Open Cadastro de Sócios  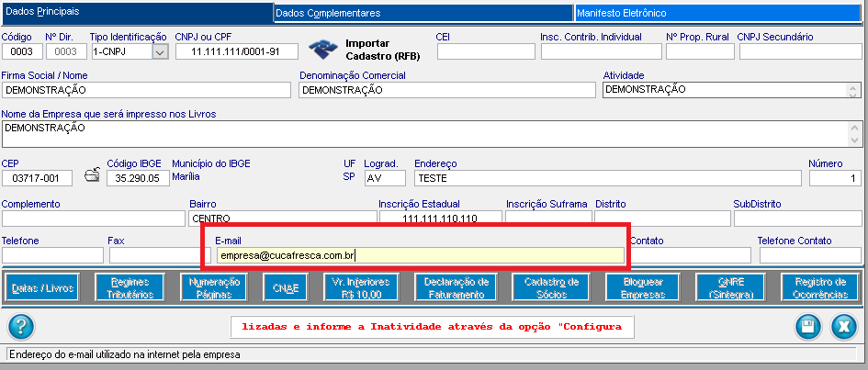click(551, 287)
